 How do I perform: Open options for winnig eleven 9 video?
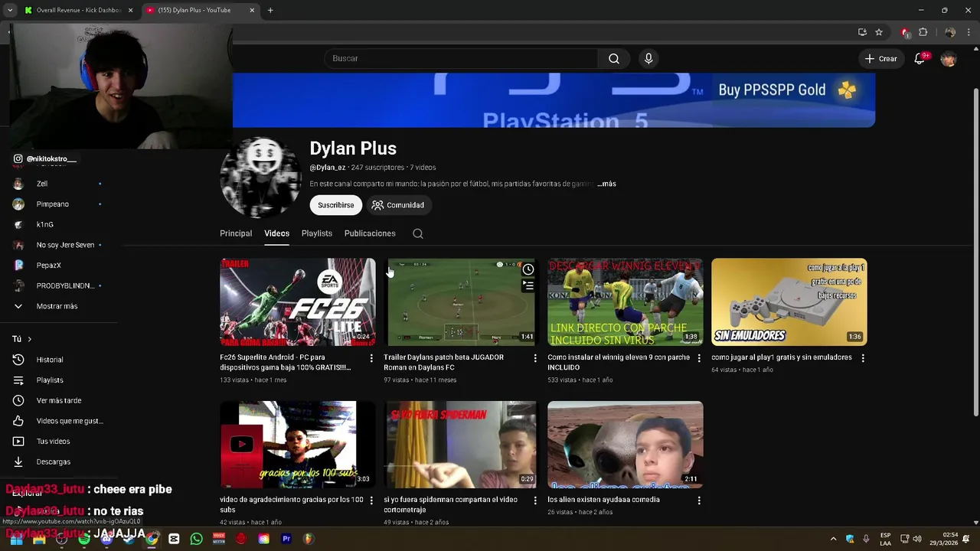point(698,358)
